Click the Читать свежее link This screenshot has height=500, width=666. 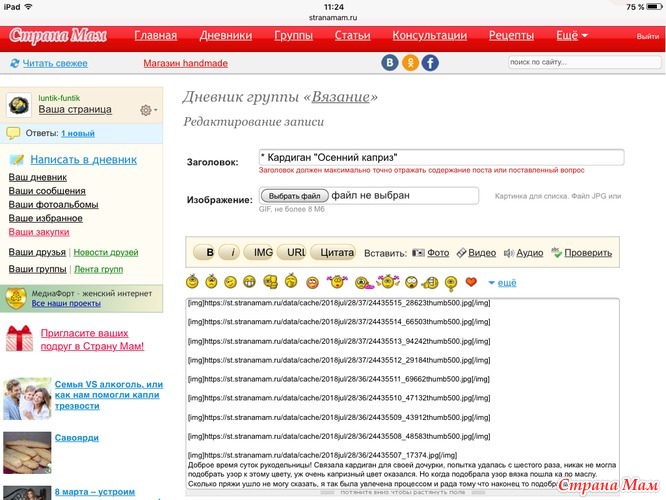55,63
